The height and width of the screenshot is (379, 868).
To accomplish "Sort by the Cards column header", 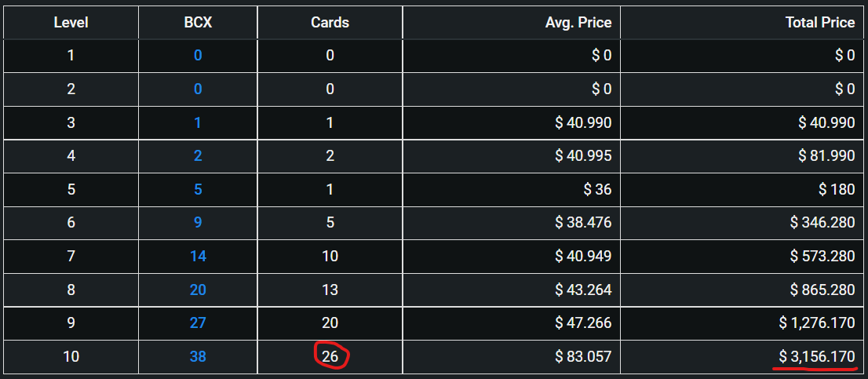I will click(330, 23).
